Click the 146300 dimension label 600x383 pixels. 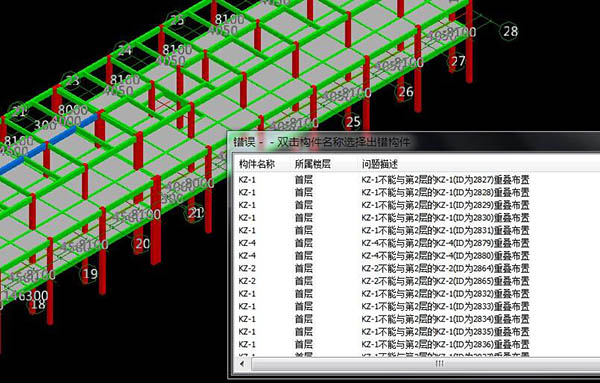click(25, 295)
